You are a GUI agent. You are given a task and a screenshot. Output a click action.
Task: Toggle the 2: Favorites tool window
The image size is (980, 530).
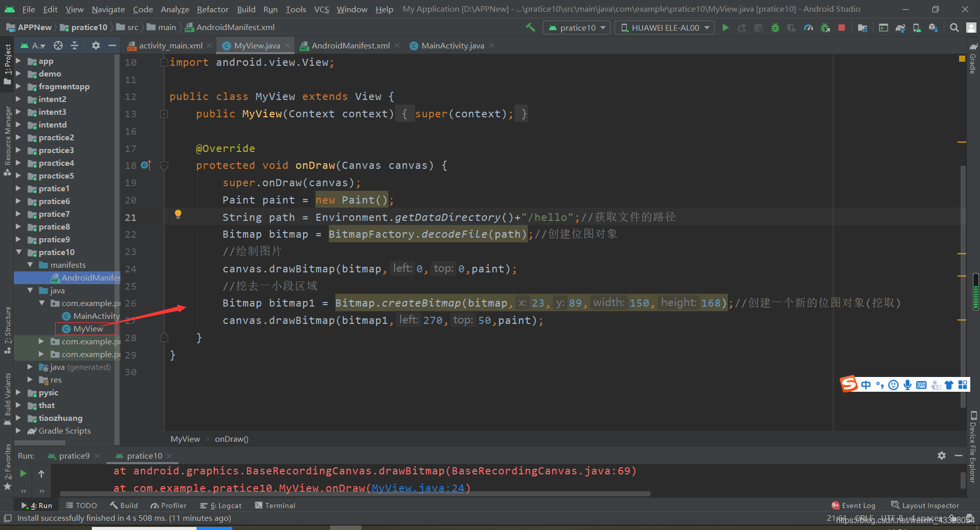7,466
